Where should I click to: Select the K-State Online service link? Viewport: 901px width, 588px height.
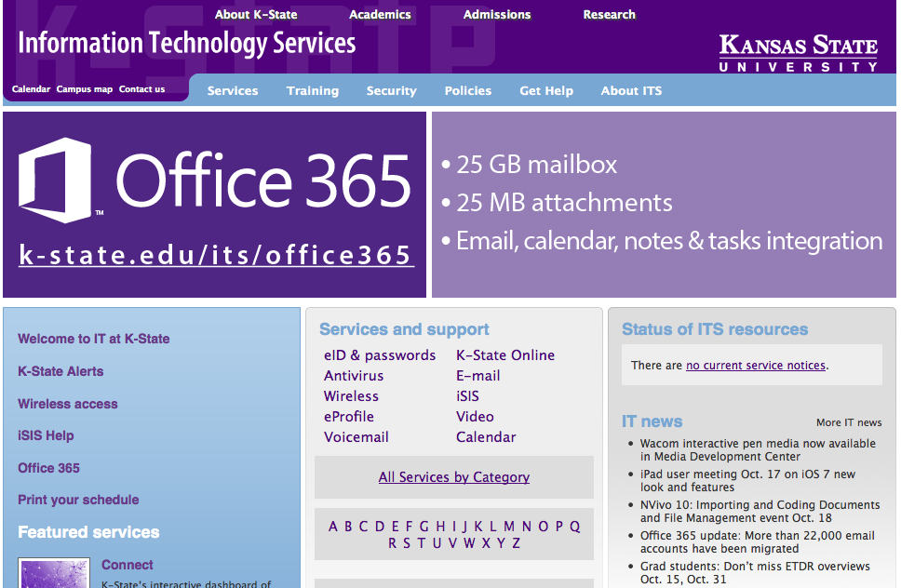coord(505,355)
